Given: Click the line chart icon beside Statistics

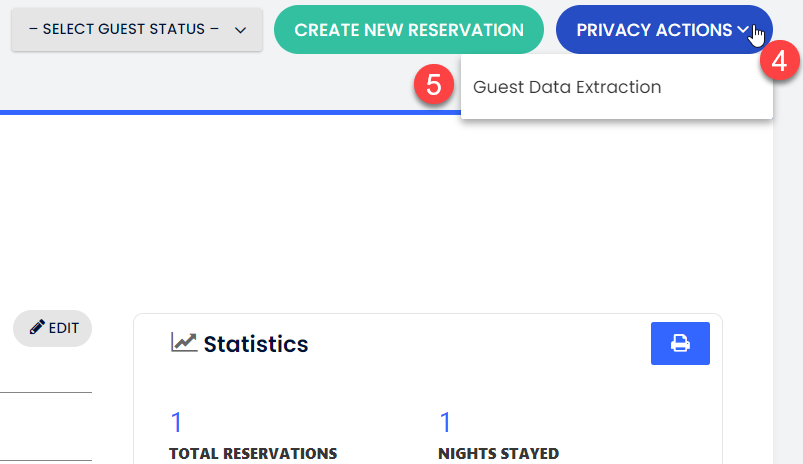Looking at the screenshot, I should coord(184,342).
